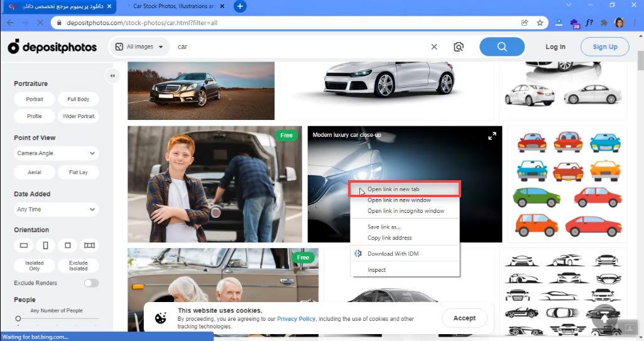Choose Download With IDM
The height and width of the screenshot is (341, 644).
pos(405,254)
